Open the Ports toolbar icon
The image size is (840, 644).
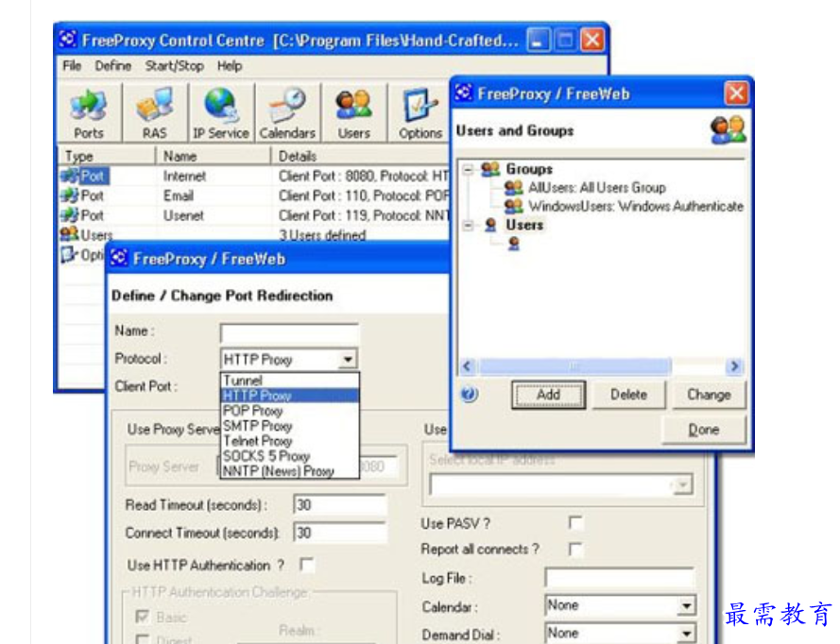point(89,113)
